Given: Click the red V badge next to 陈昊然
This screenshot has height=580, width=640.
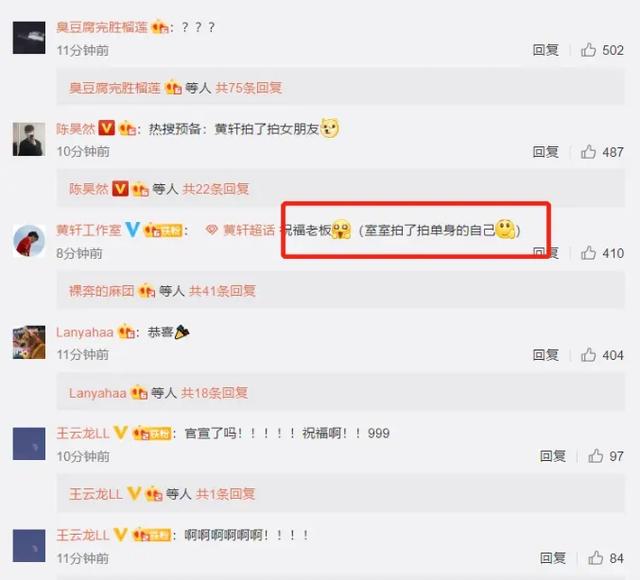Looking at the screenshot, I should pyautogui.click(x=107, y=128).
